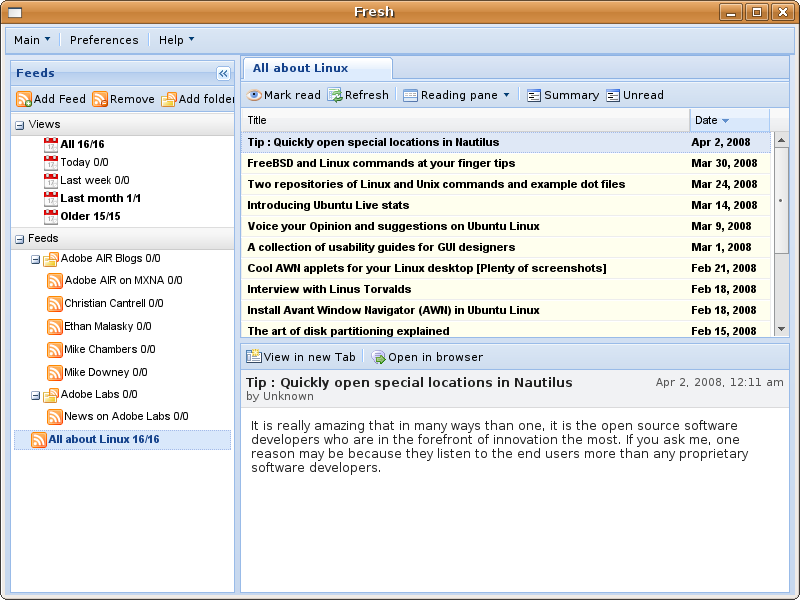
Task: Open the Main menu dropdown
Action: tap(32, 40)
